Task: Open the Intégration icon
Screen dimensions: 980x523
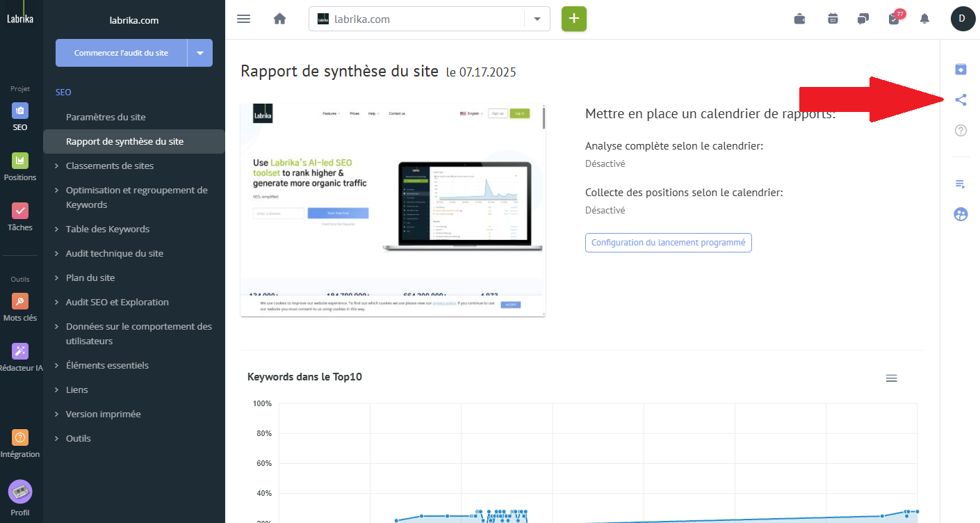Action: tap(20, 437)
